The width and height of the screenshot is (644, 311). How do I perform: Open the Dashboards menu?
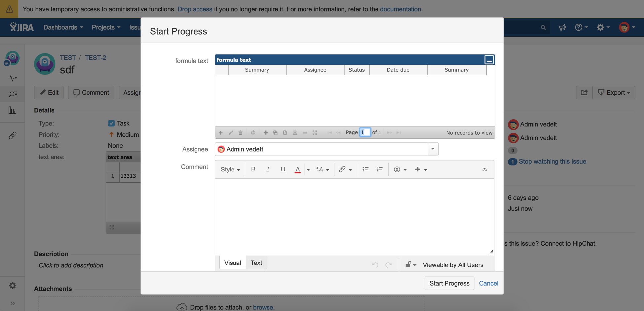63,27
